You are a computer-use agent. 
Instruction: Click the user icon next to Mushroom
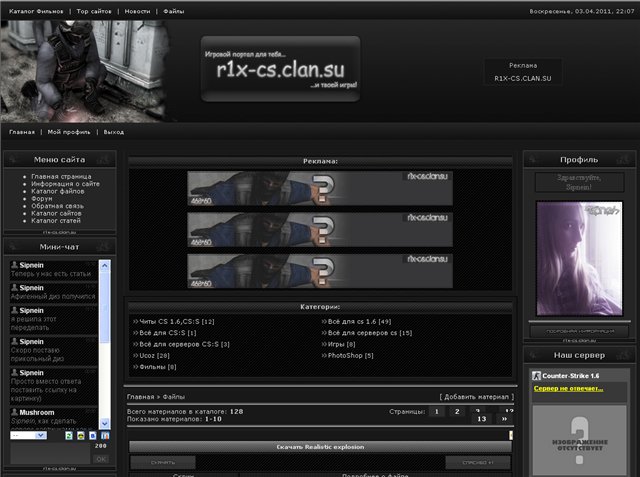[14, 412]
